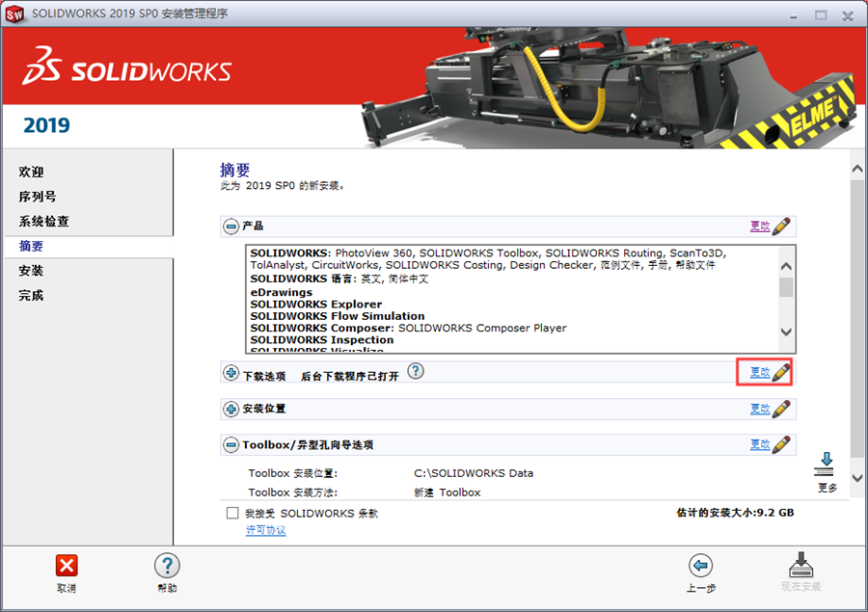Collapse the Toolbox/异型孔向导选项 section

[x=231, y=445]
